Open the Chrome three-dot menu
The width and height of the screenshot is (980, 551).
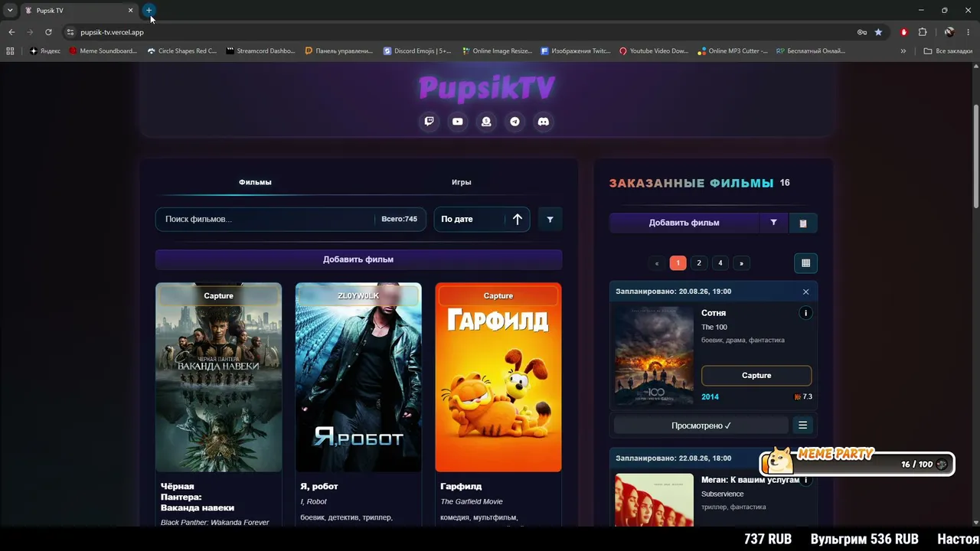[969, 32]
